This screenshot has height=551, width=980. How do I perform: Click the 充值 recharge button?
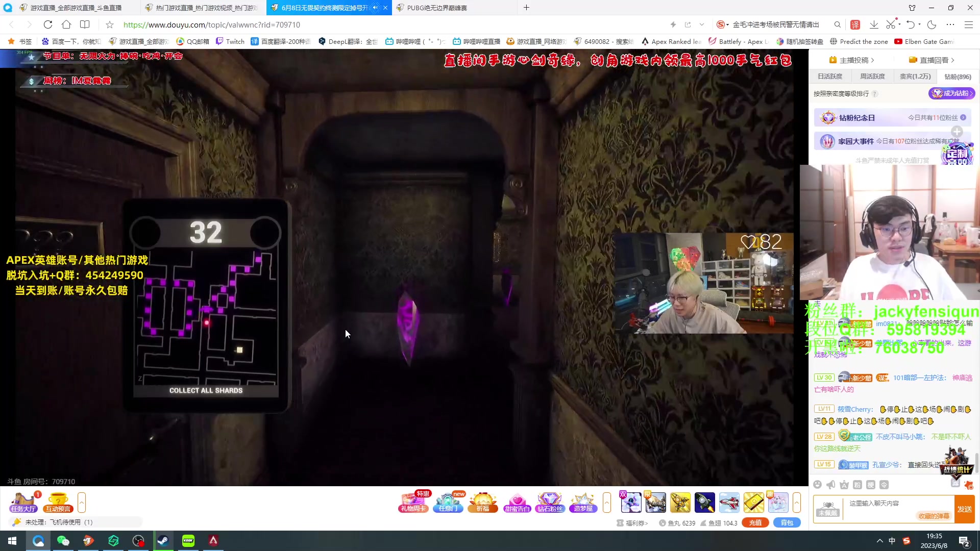click(x=755, y=522)
